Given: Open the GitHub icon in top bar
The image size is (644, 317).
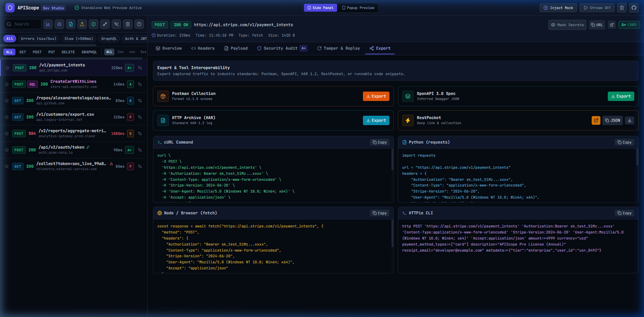Looking at the screenshot, I should (x=634, y=8).
